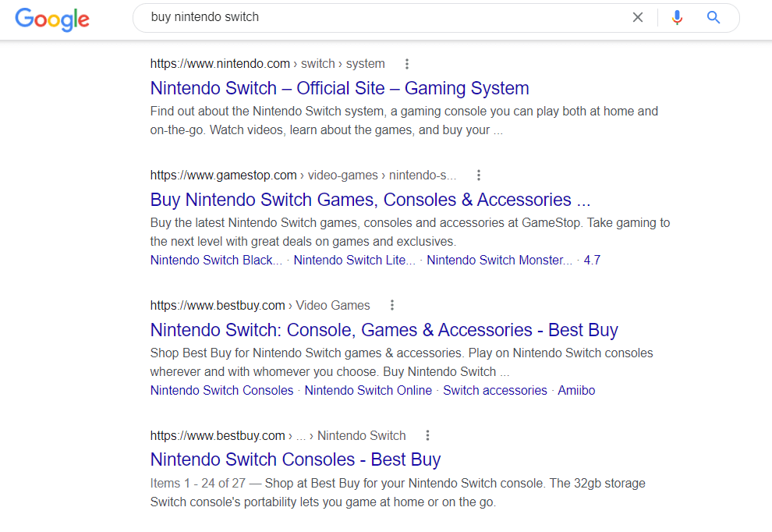Viewport: 772px width, 532px height.
Task: Open options menu for nintendo.com result
Action: pyautogui.click(x=407, y=64)
